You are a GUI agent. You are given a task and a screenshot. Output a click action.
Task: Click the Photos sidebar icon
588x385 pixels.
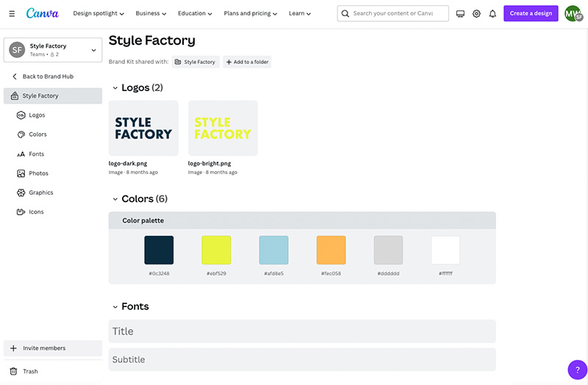pos(21,173)
